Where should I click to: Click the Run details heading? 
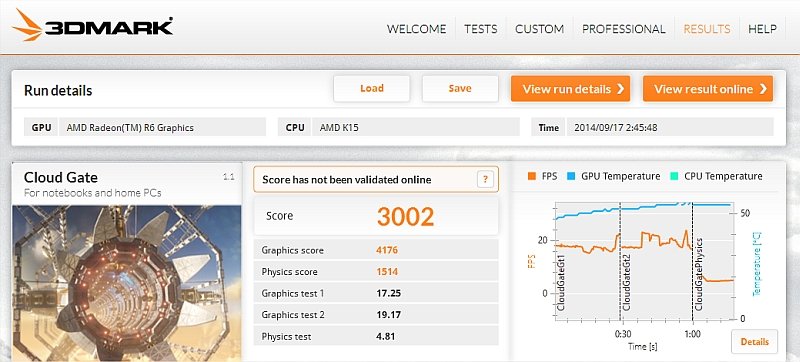(58, 91)
